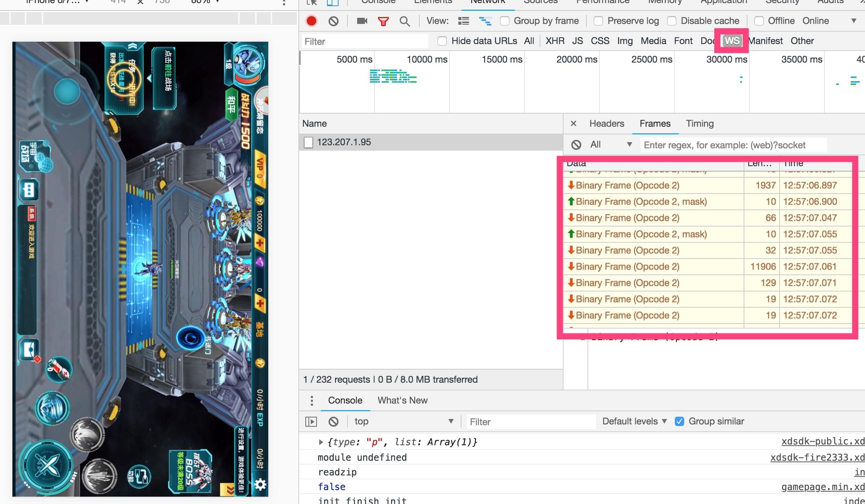The width and height of the screenshot is (865, 504).
Task: Select the 1937-length binary frame row
Action: [x=707, y=185]
